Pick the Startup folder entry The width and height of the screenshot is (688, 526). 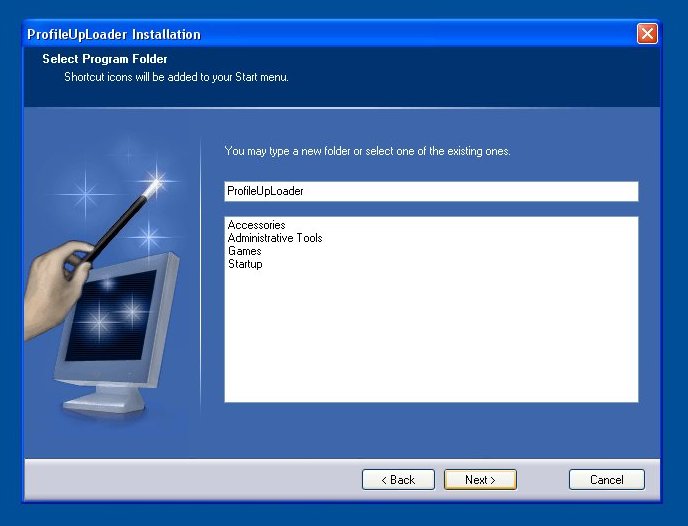coord(245,264)
